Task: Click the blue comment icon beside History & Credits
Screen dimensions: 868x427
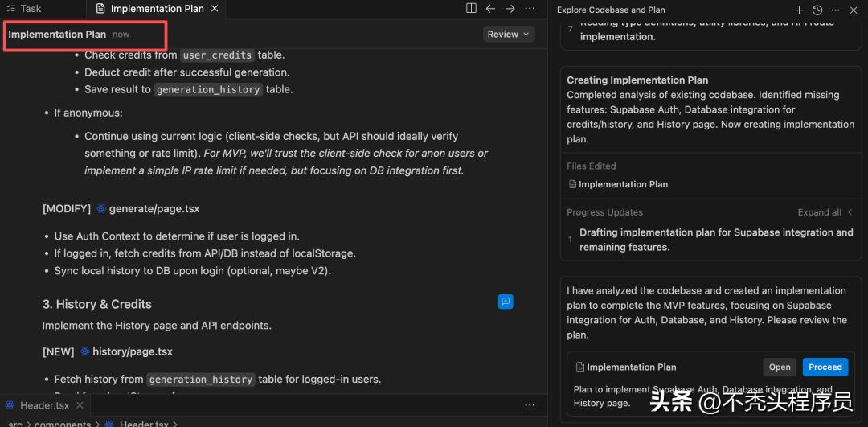Action: 506,302
